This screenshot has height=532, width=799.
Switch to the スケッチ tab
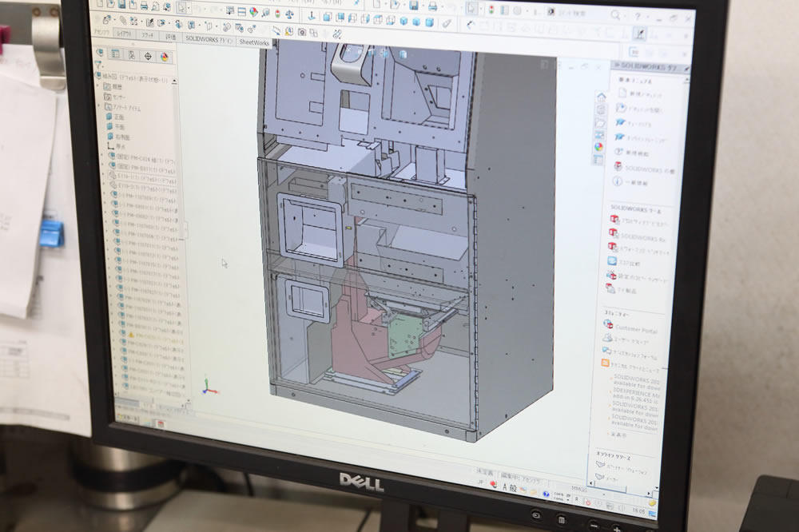147,35
